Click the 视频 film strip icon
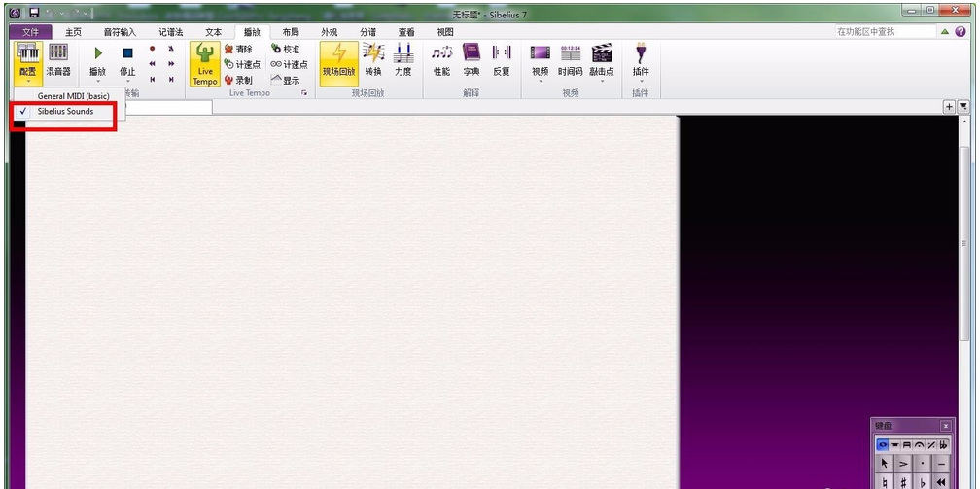The height and width of the screenshot is (489, 980). 541,53
